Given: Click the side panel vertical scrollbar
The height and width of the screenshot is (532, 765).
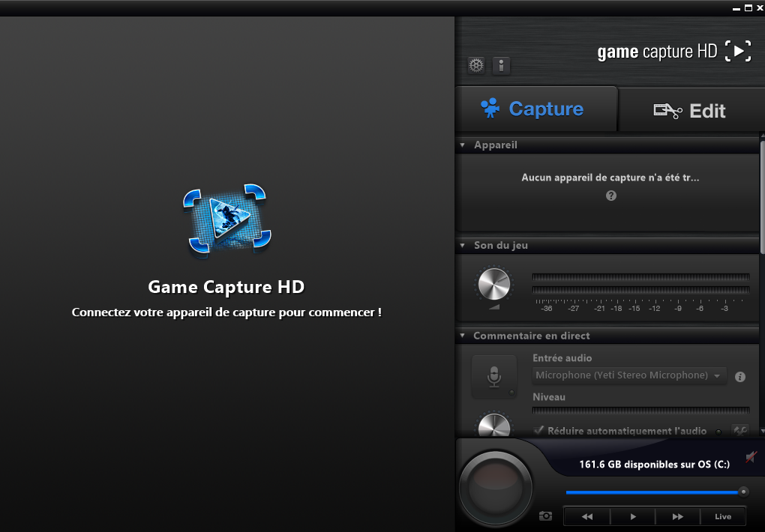Looking at the screenshot, I should (x=763, y=197).
